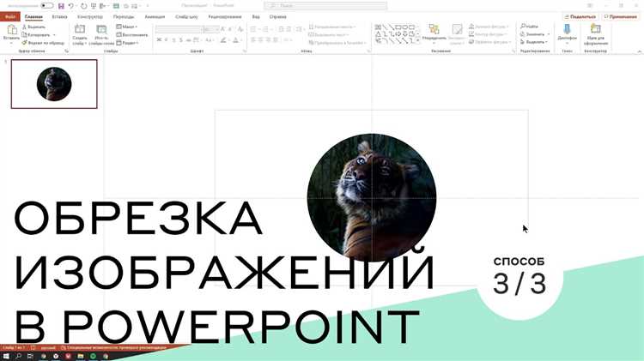
Task: Open the Конструктор ribbon tab
Action: click(x=90, y=17)
